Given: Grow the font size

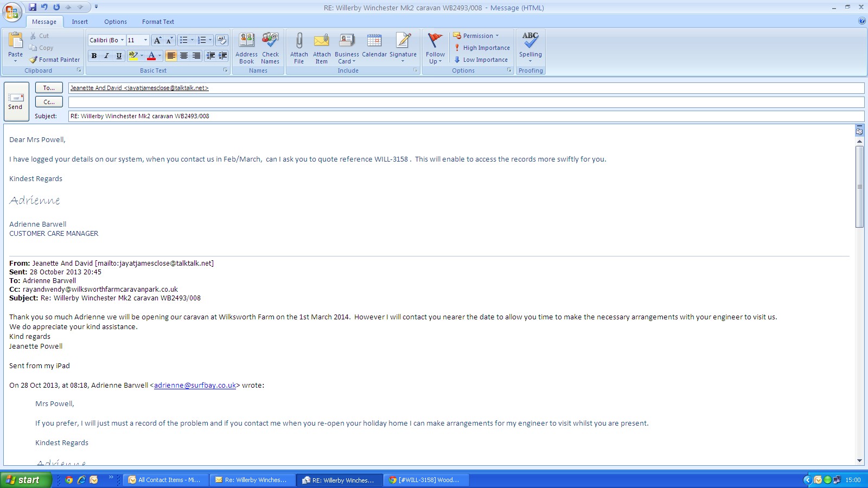Looking at the screenshot, I should point(157,40).
